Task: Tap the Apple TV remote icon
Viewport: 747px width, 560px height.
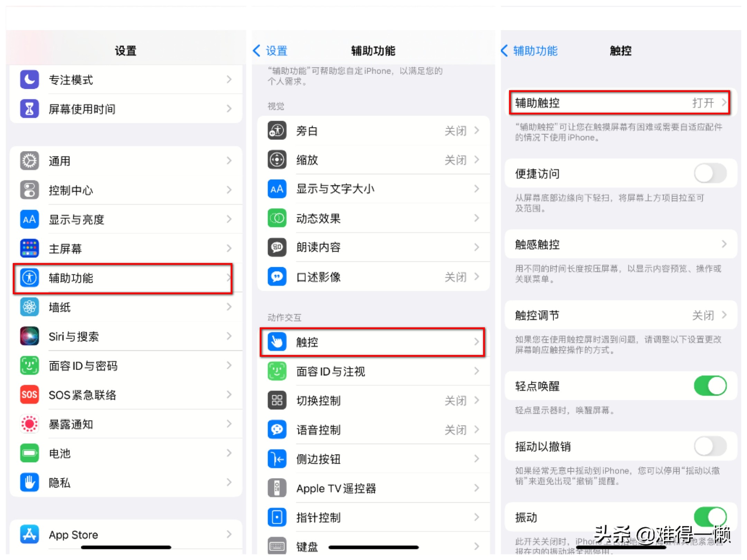Action: pos(277,488)
